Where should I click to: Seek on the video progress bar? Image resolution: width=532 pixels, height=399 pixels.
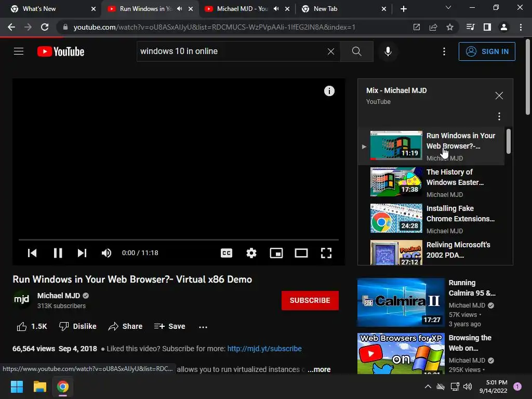coord(179,240)
